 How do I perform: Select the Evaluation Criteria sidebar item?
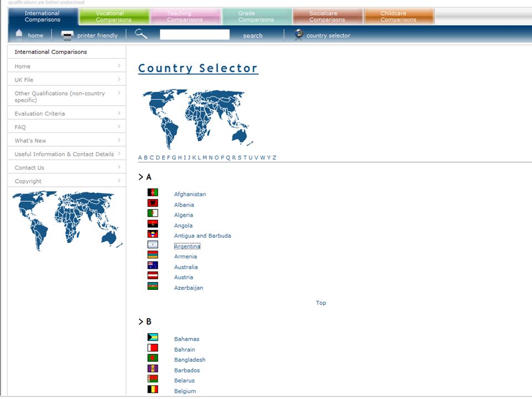pyautogui.click(x=66, y=113)
